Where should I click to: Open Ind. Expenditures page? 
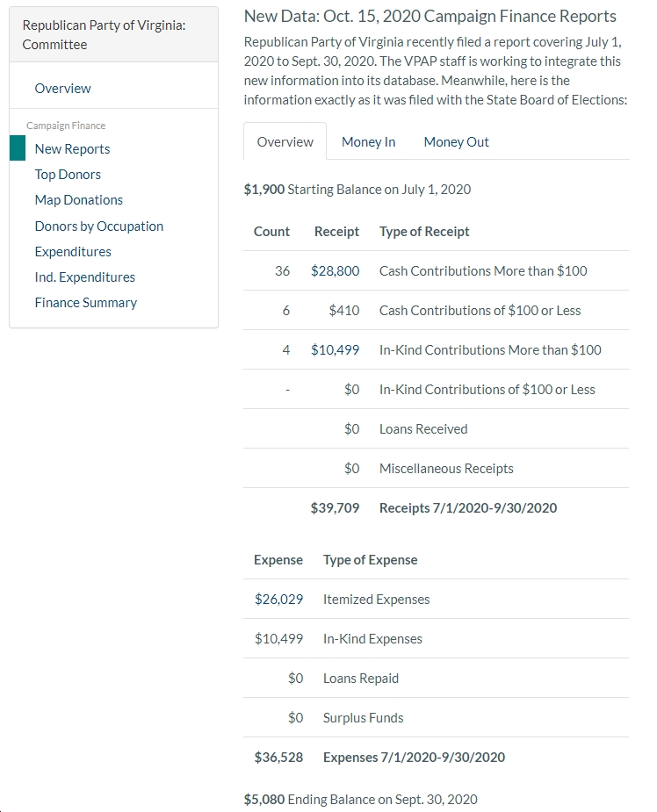click(x=84, y=277)
